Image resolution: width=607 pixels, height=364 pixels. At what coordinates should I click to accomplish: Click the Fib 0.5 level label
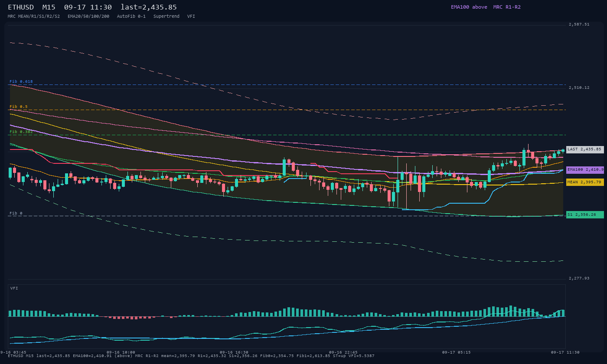19,107
